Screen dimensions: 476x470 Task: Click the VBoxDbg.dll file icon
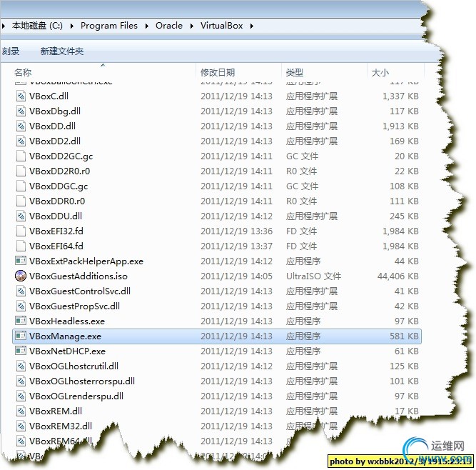21,111
